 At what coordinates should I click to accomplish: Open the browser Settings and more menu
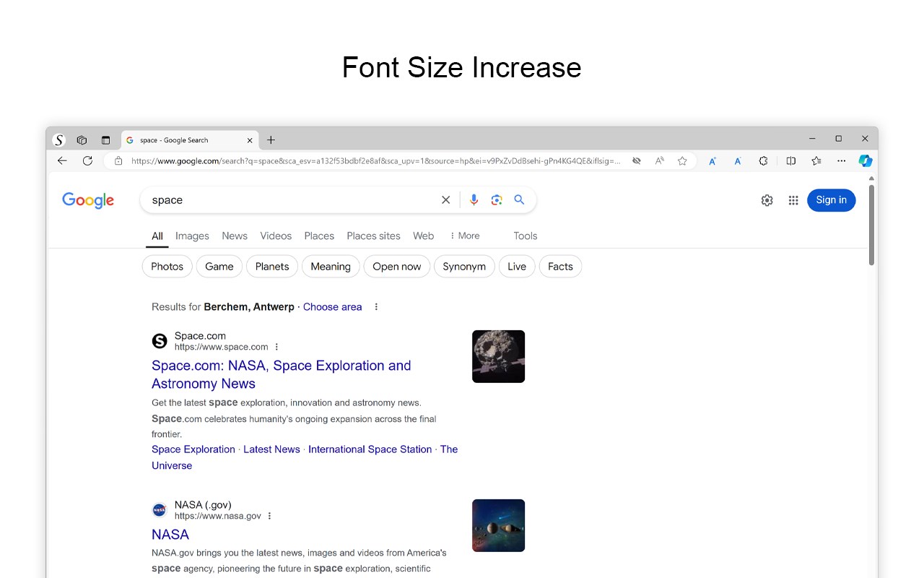(x=842, y=161)
